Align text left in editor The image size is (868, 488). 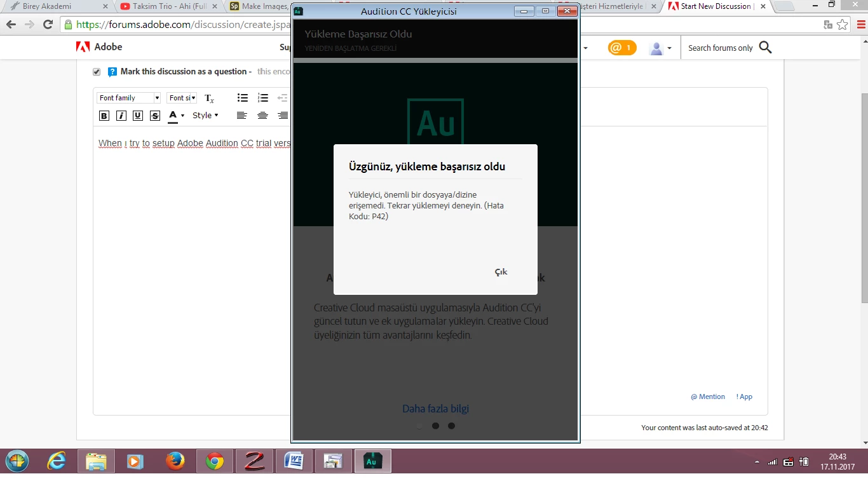point(241,116)
